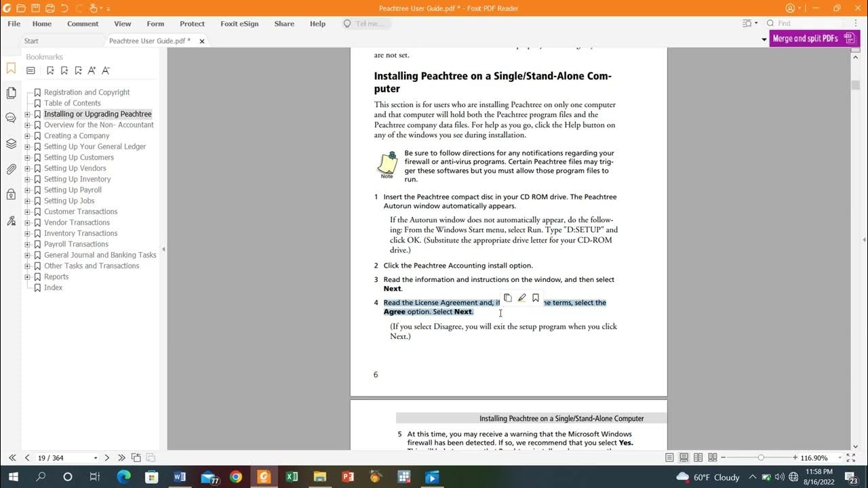Click the Print icon in quick access bar
This screenshot has width=868, height=488.
(x=50, y=8)
